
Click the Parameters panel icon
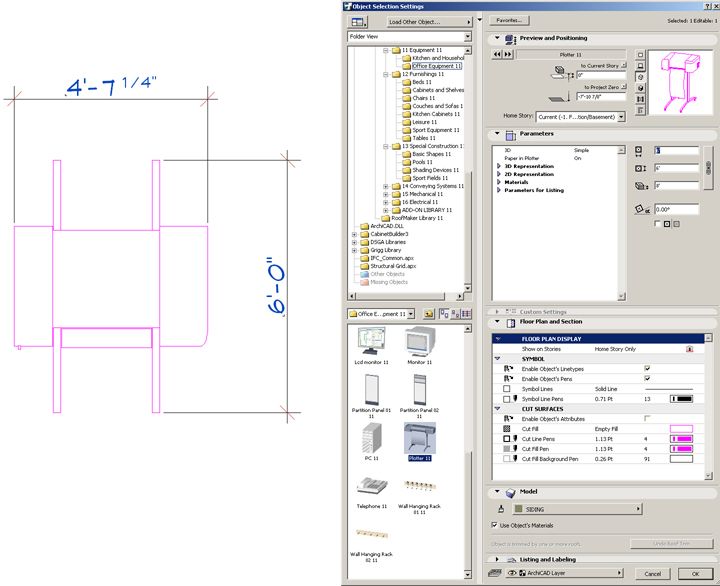[511, 135]
